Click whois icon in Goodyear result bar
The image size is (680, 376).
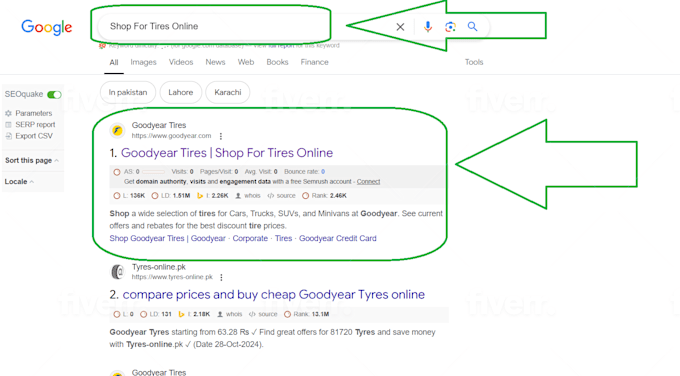coord(238,196)
